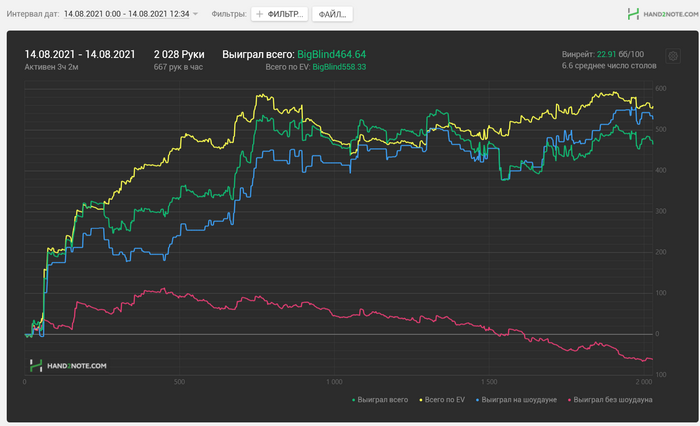This screenshot has width=700, height=426.
Task: Open chart settings gear icon
Action: (673, 56)
